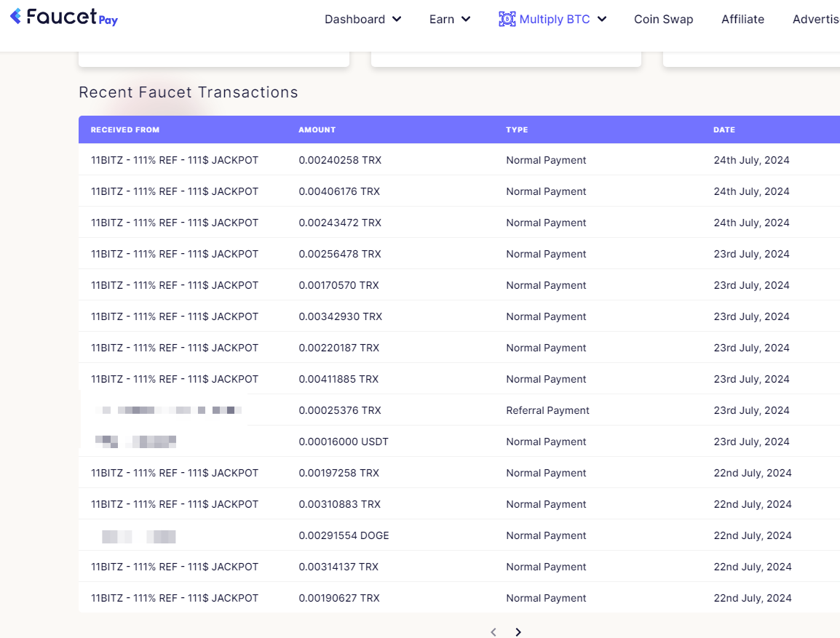The image size is (840, 638).
Task: Select amount 0.00220187 TRX
Action: point(338,348)
